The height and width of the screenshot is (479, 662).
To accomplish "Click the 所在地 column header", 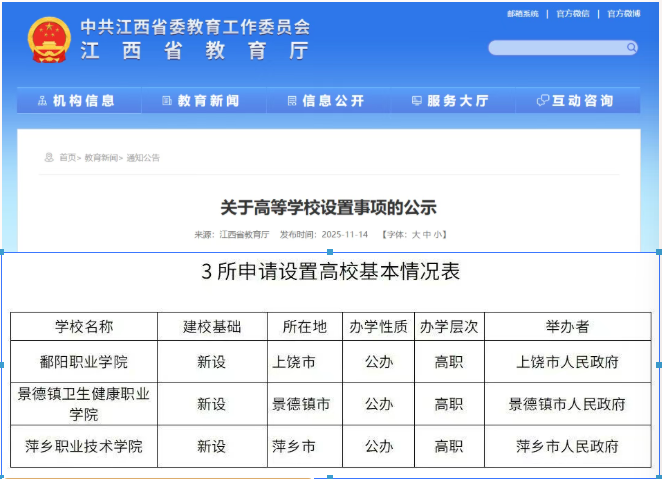I will [305, 327].
